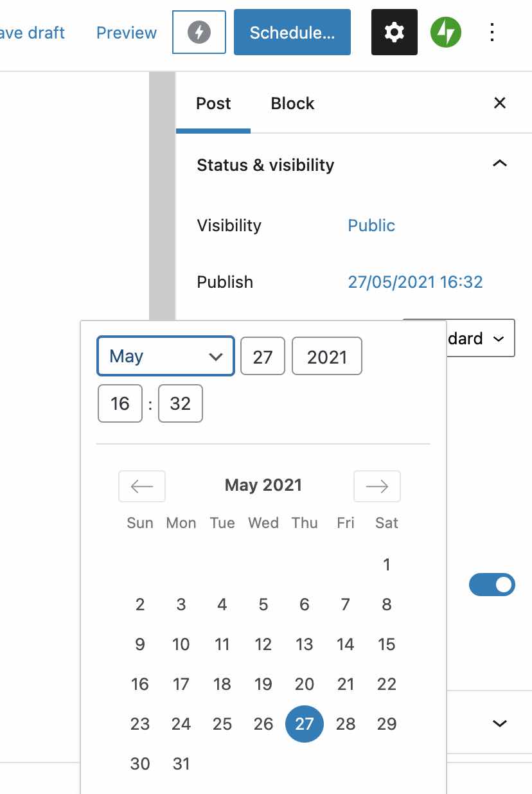Close the settings sidebar with X

click(500, 103)
